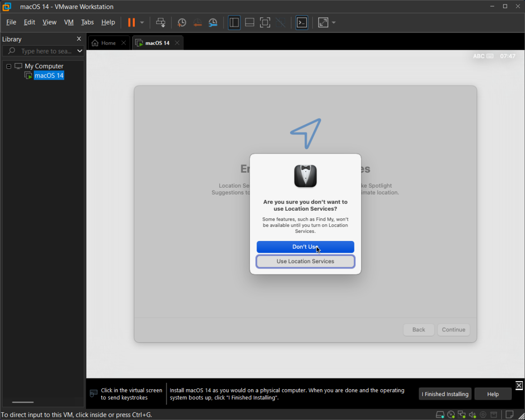Open the VM menu

(69, 23)
